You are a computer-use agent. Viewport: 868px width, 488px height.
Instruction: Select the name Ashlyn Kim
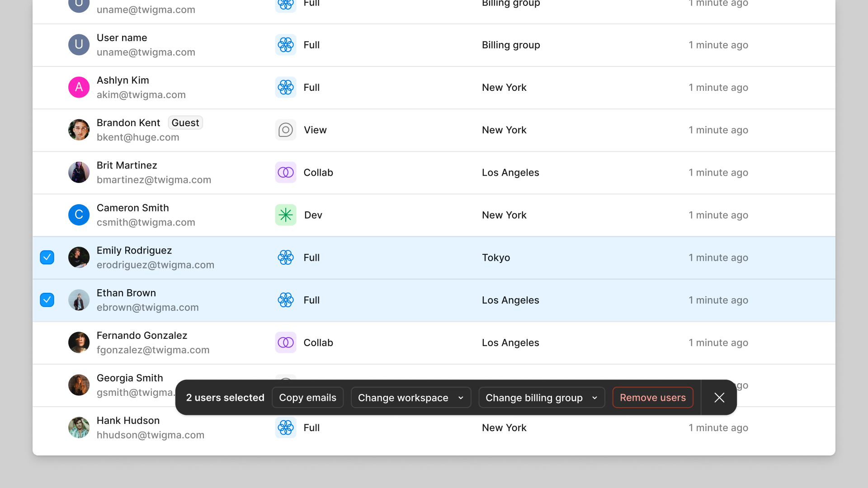123,80
